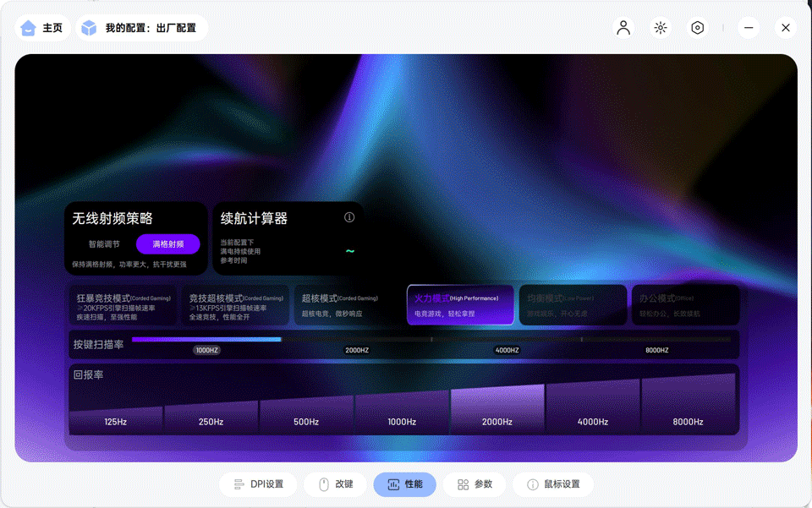The height and width of the screenshot is (508, 812).
Task: Toggle the light theme sun icon
Action: click(x=661, y=28)
